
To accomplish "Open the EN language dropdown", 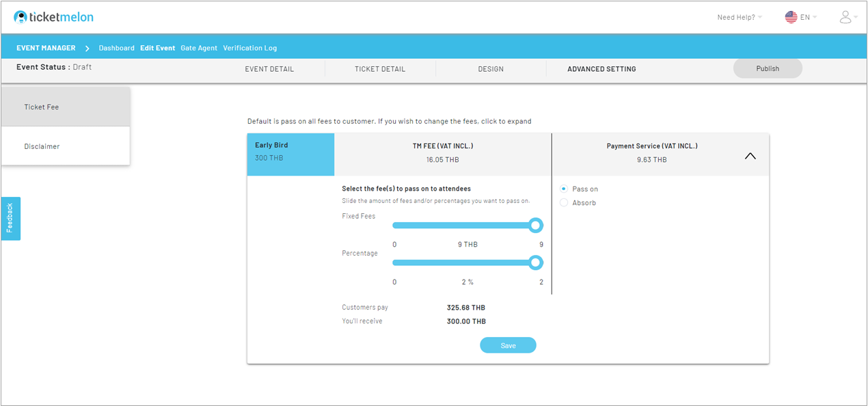I will click(809, 17).
